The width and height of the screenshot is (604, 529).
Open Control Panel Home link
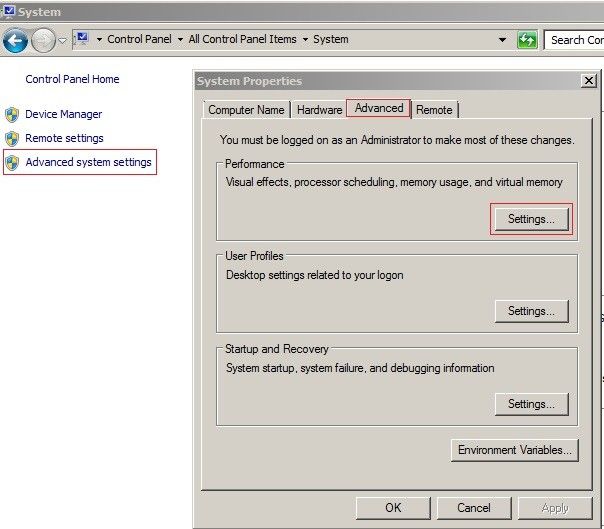pos(72,79)
